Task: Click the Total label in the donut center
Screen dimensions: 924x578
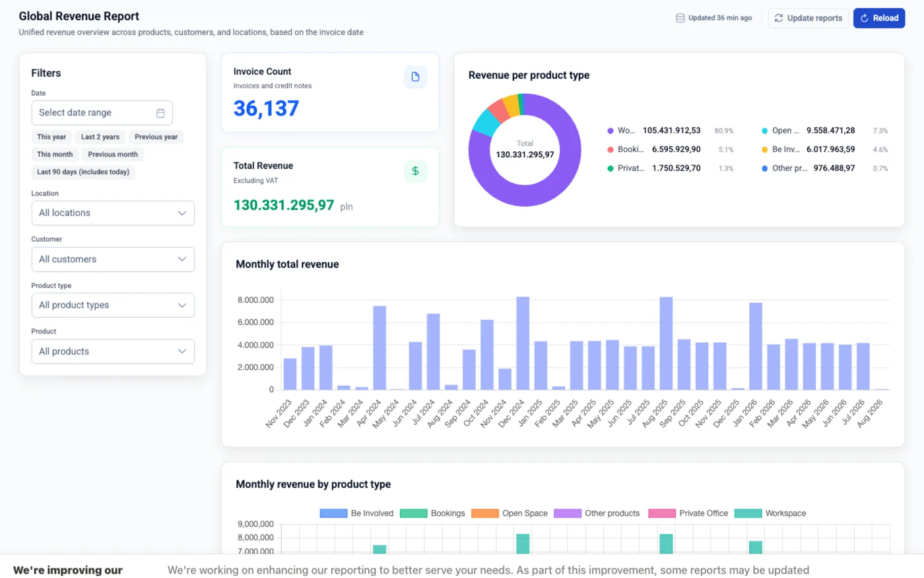Action: [525, 143]
